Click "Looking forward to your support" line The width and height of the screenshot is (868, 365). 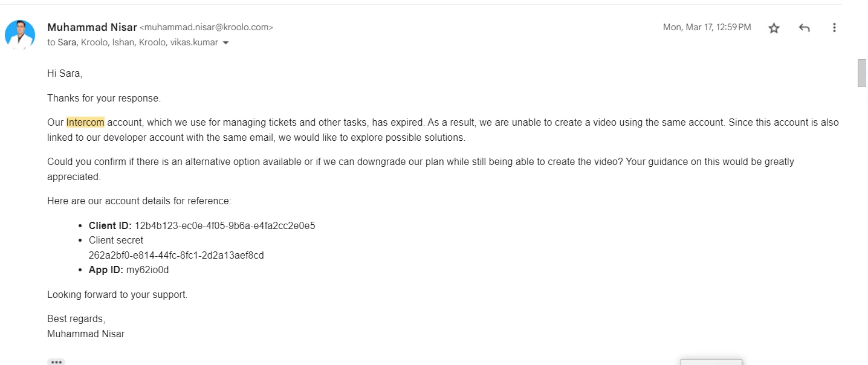coord(117,295)
